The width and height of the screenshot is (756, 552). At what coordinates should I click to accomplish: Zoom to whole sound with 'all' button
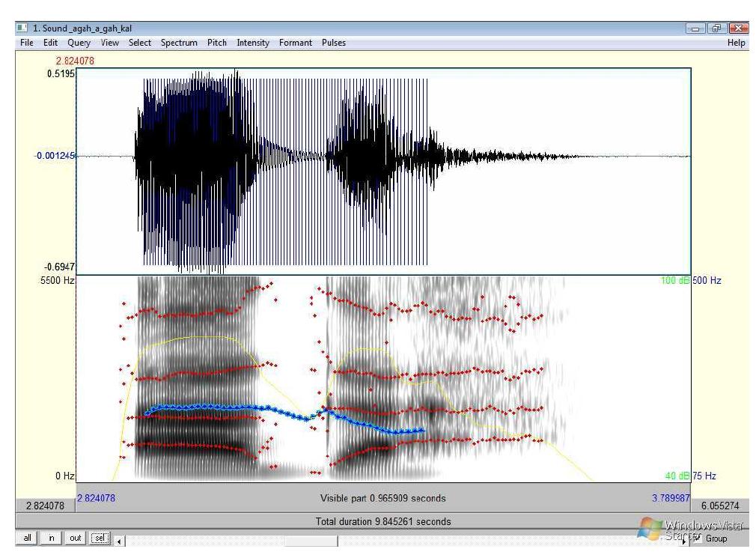(x=27, y=538)
